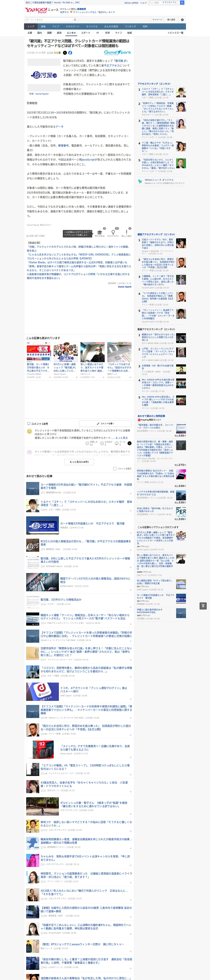This screenshot has width=210, height=980.
Task: Open the トップ tab
Action: click(x=31, y=27)
